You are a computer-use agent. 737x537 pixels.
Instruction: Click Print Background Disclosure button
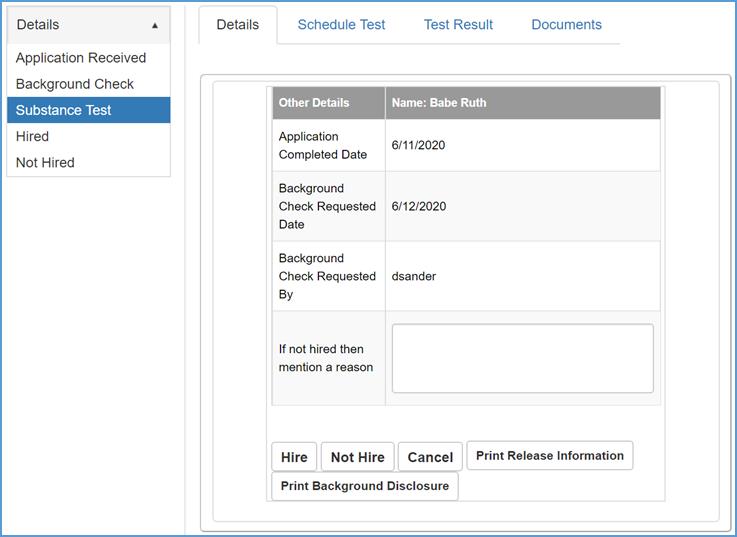pos(365,487)
